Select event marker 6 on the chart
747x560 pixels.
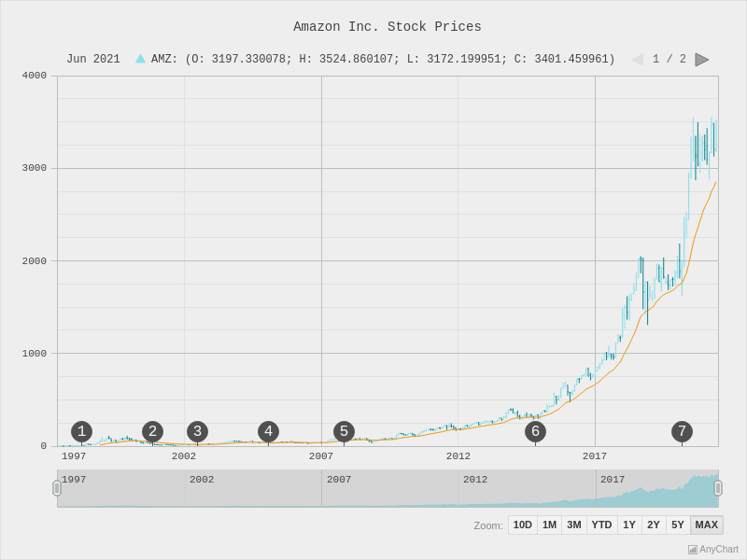coord(535,431)
